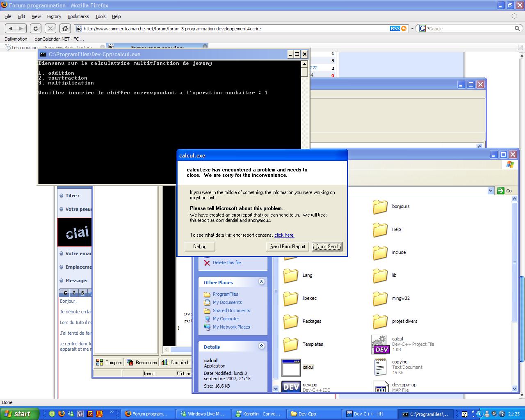
Task: Switch to the Resources tab in Dev-C++
Action: [142, 362]
